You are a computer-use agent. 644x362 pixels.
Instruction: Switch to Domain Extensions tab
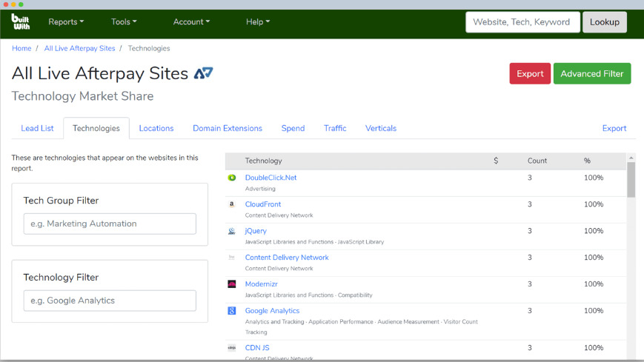228,128
